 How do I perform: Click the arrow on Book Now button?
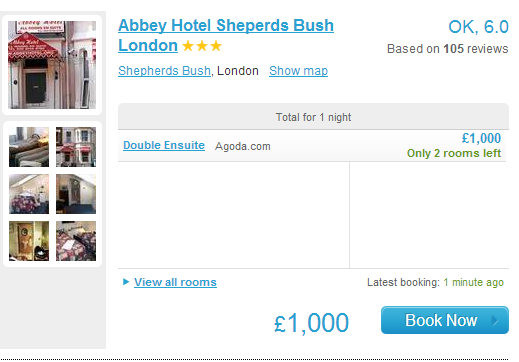495,321
